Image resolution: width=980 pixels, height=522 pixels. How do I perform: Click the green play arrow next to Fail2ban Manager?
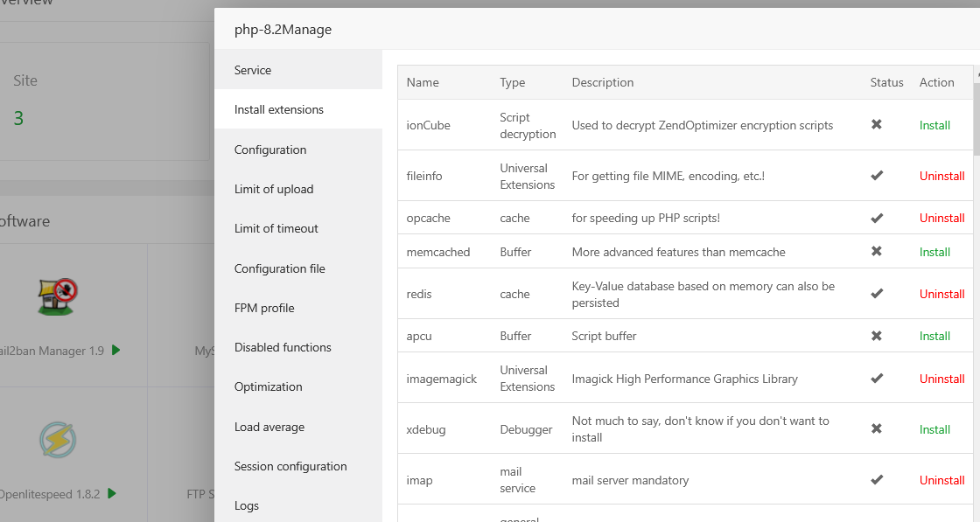(x=116, y=351)
